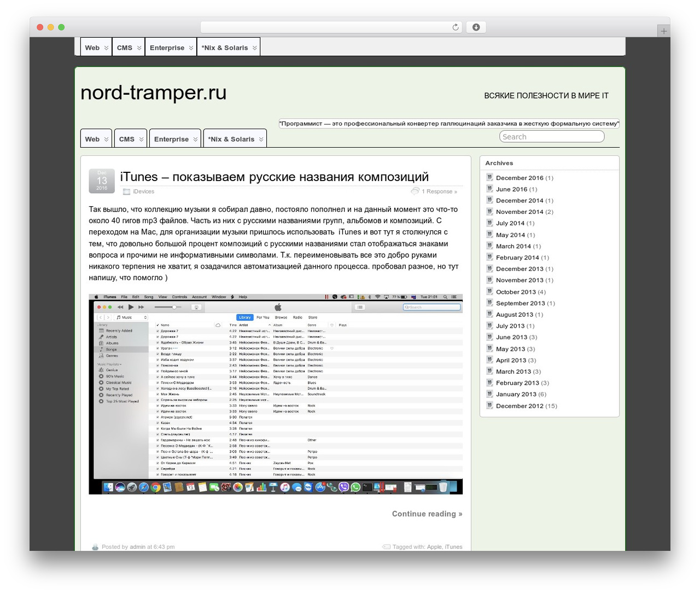Open CMS menu below site title
Viewport: 700px width, 593px height.
pyautogui.click(x=131, y=139)
